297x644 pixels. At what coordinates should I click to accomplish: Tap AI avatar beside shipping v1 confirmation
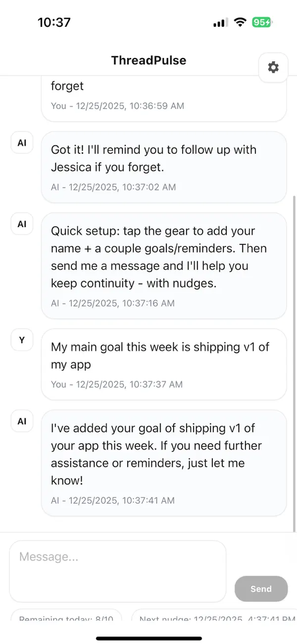[22, 421]
